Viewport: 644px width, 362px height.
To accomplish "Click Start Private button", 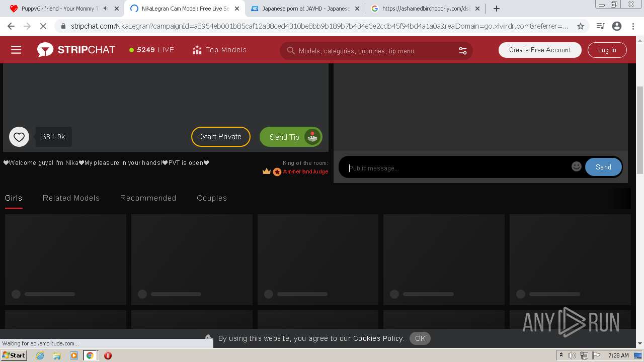I will [221, 137].
